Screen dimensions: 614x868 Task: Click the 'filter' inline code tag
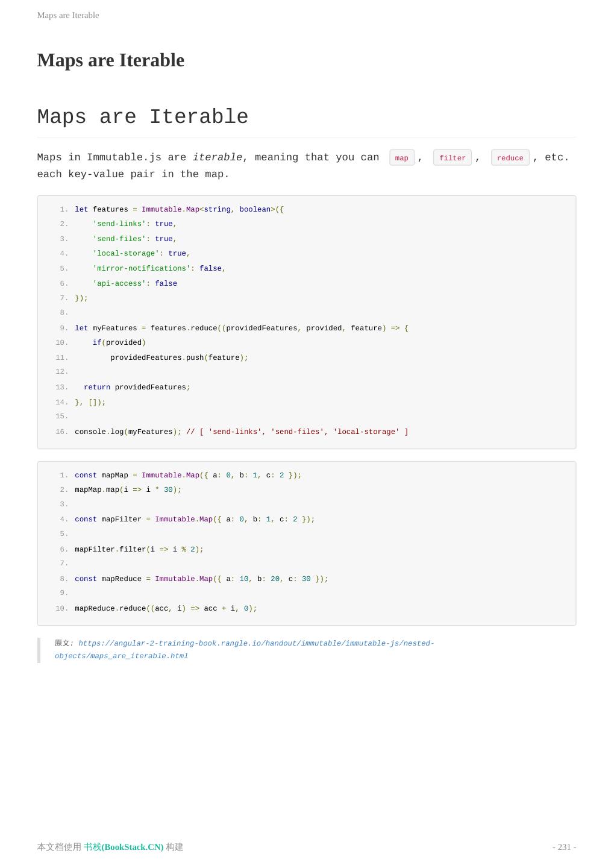[452, 158]
